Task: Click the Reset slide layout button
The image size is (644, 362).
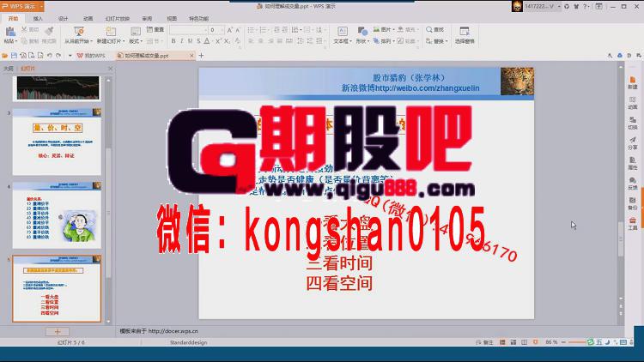Action: pos(155,29)
